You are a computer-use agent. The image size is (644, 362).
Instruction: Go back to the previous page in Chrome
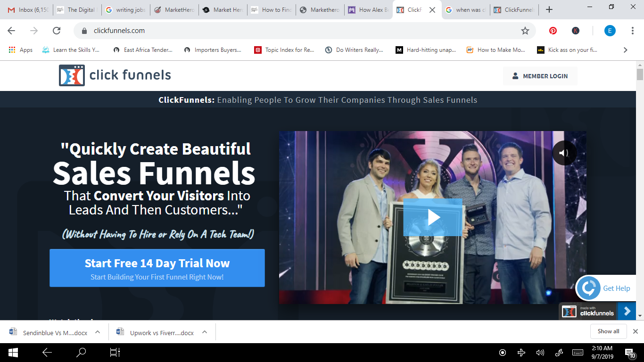click(x=11, y=31)
